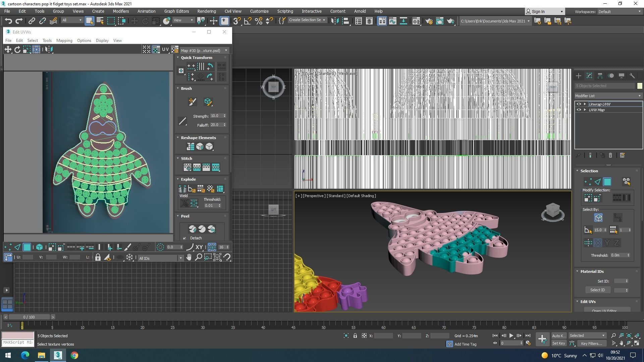This screenshot has width=644, height=362.
Task: Select the Rotate tool in Edit UVWs
Action: (17, 50)
